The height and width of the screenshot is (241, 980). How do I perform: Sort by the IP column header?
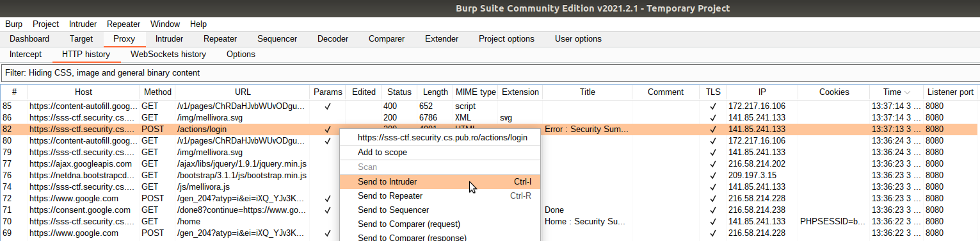click(762, 92)
